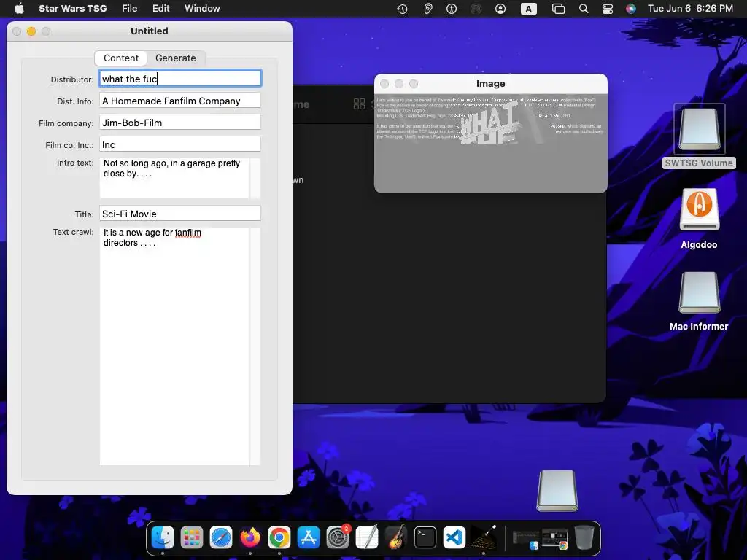
Task: Launch GarageBand from the Dock
Action: [x=396, y=537]
